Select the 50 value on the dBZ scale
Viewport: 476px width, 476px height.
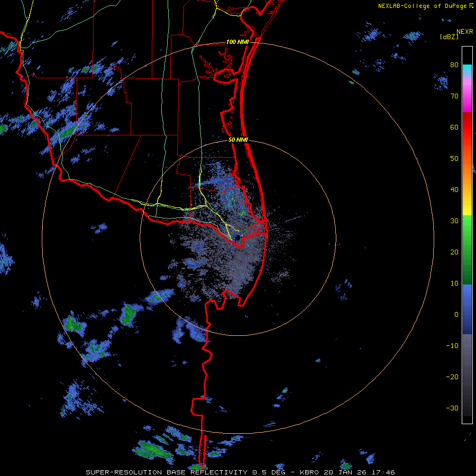point(454,159)
